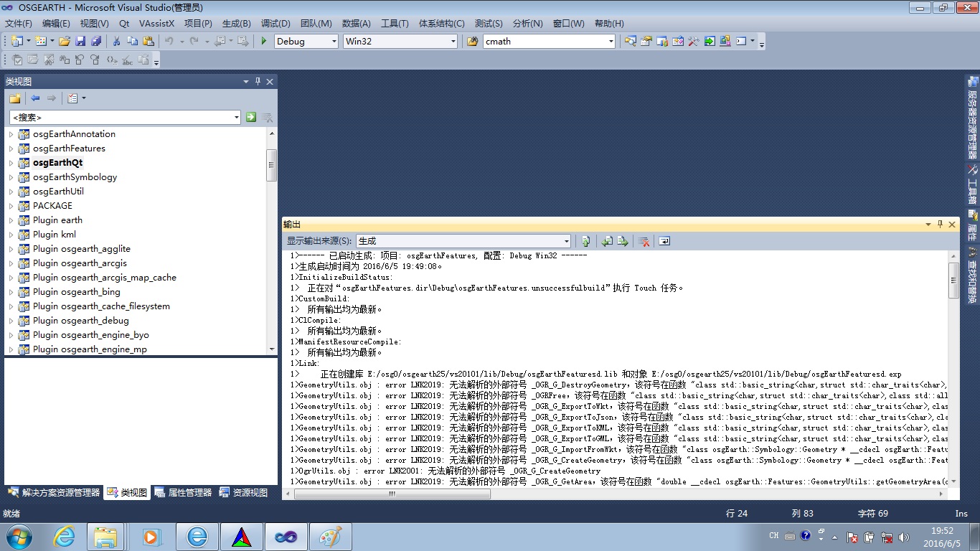Open the Debug configuration dropdown
This screenshot has height=551, width=980.
(334, 42)
